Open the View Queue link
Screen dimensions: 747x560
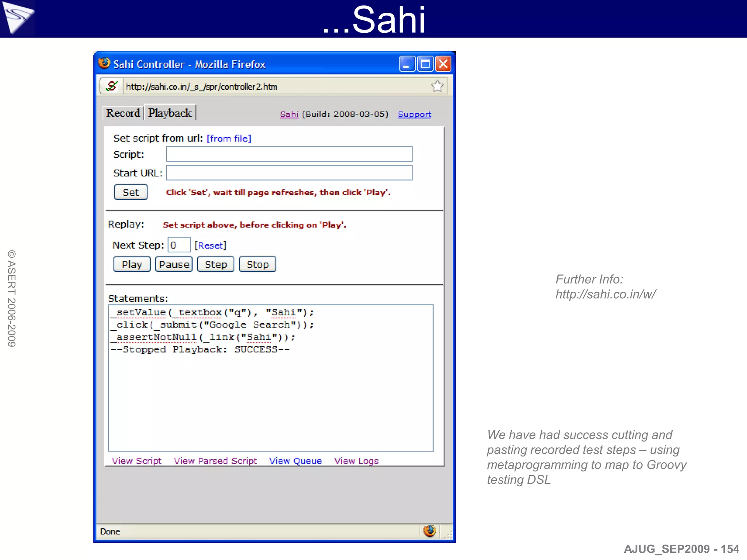pyautogui.click(x=295, y=461)
